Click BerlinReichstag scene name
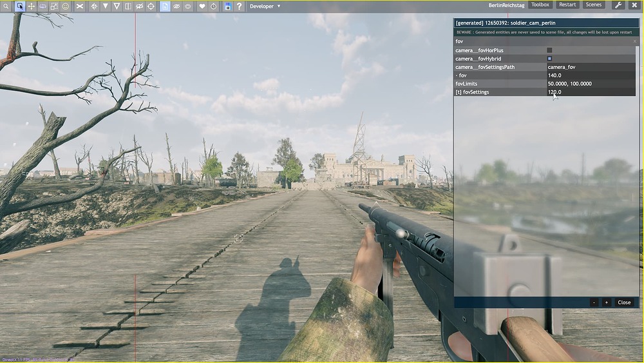This screenshot has width=644, height=363. click(x=506, y=5)
